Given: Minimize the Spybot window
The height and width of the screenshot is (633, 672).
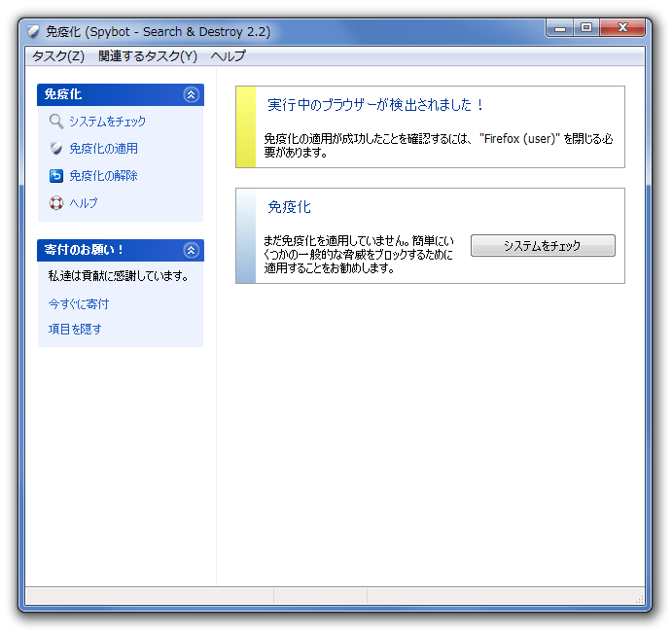Looking at the screenshot, I should click(560, 29).
